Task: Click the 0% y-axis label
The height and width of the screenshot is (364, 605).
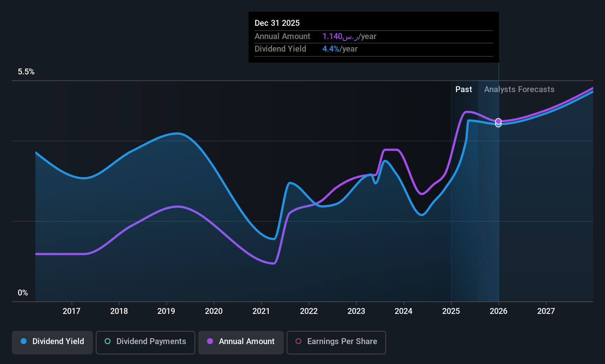Action: 23,293
